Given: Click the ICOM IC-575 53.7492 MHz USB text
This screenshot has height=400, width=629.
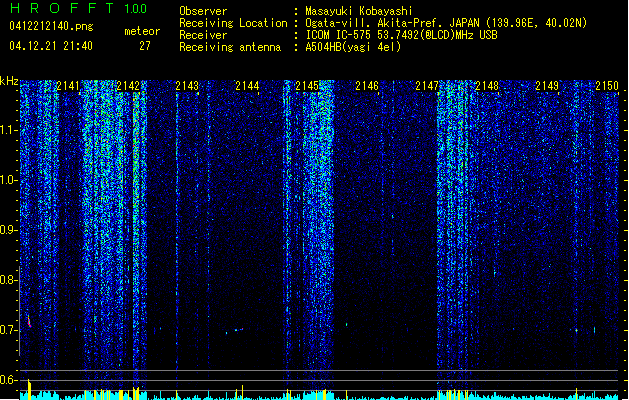Looking at the screenshot, I should 402,35.
